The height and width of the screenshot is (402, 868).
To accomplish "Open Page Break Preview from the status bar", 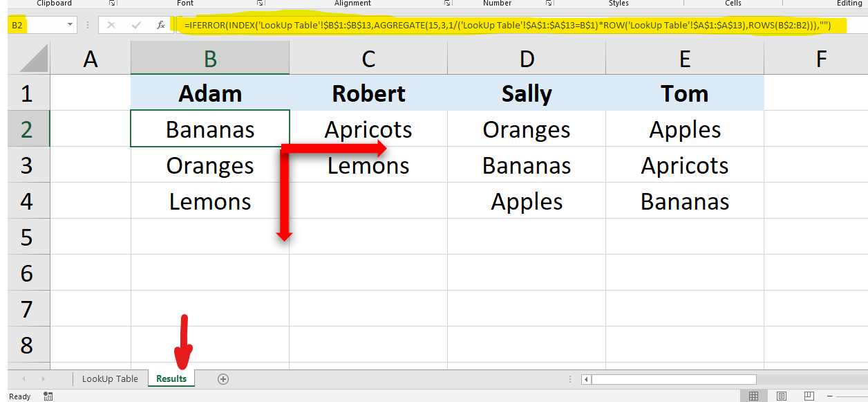I will click(x=809, y=395).
